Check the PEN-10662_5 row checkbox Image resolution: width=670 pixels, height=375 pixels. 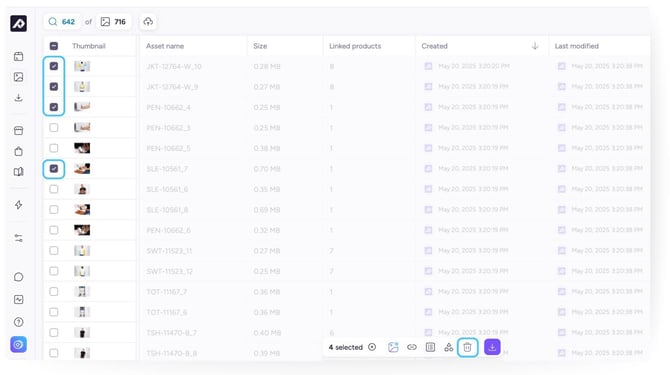pos(54,148)
